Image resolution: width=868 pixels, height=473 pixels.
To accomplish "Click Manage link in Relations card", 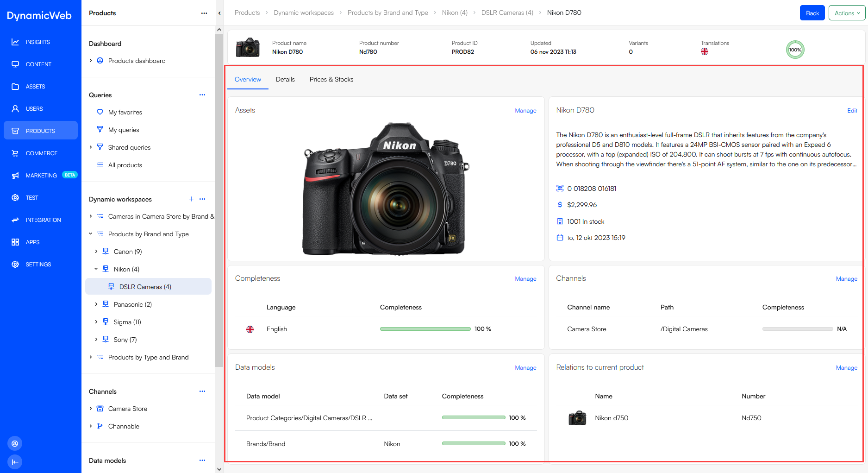I will point(847,368).
